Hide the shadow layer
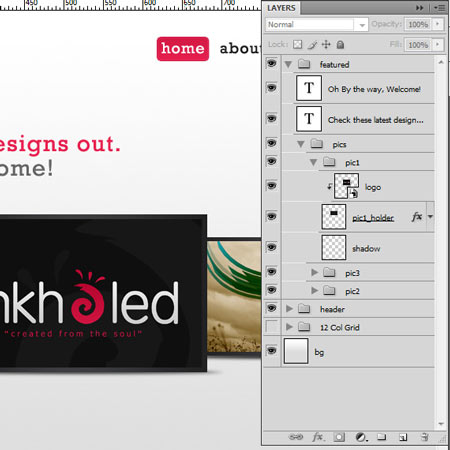The width and height of the screenshot is (450, 450). coord(272,247)
